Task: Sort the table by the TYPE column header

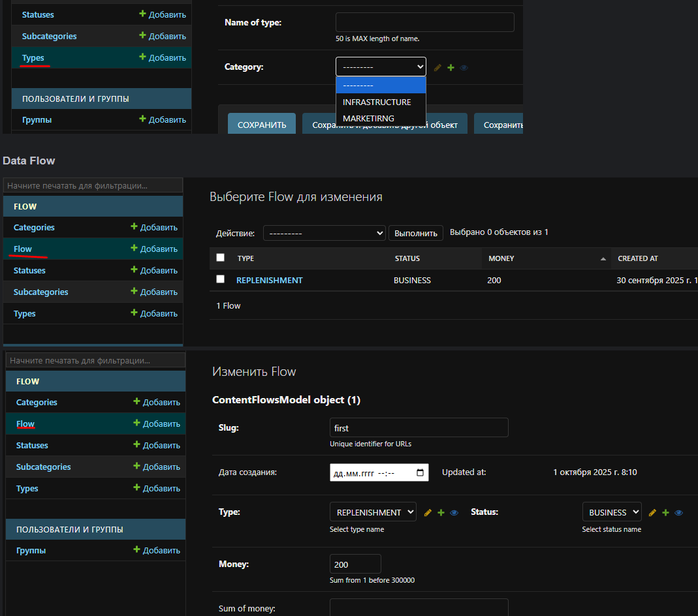Action: point(246,258)
